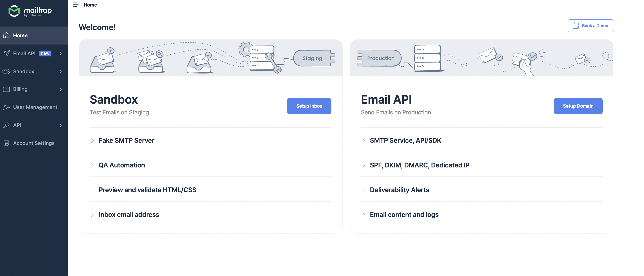Click the Setup Inbox button

(x=309, y=106)
